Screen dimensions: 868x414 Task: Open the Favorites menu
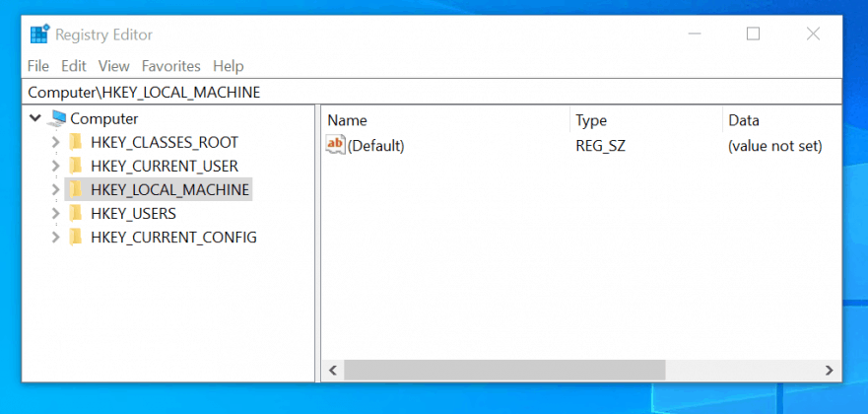[170, 66]
